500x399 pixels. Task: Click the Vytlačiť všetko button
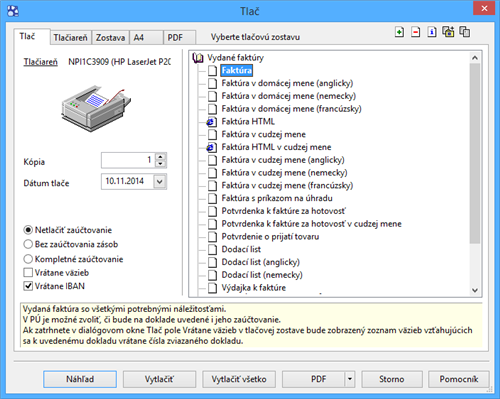point(239,379)
